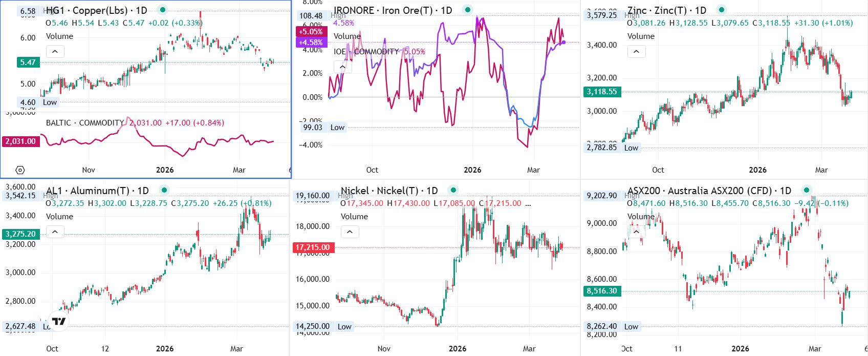Click the purple +4.58% price label

[x=311, y=43]
